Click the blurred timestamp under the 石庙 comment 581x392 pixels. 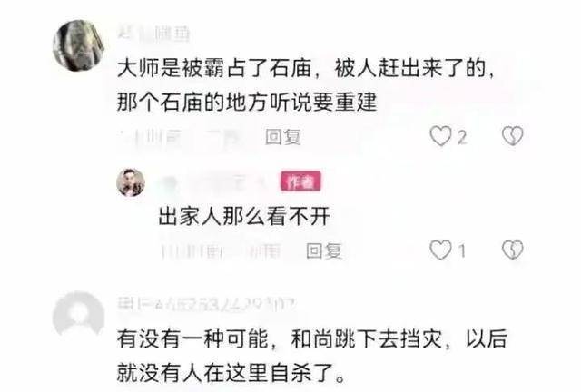pos(182,137)
